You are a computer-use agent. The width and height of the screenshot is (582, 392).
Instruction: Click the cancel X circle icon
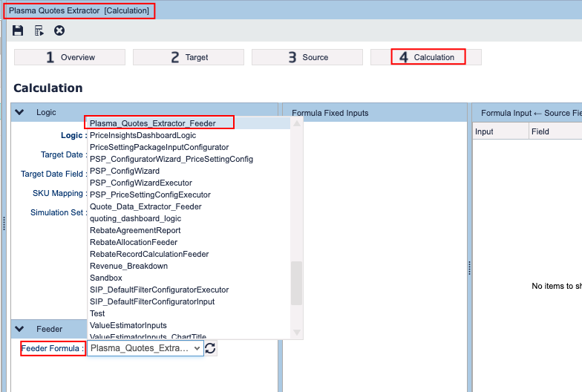point(59,30)
